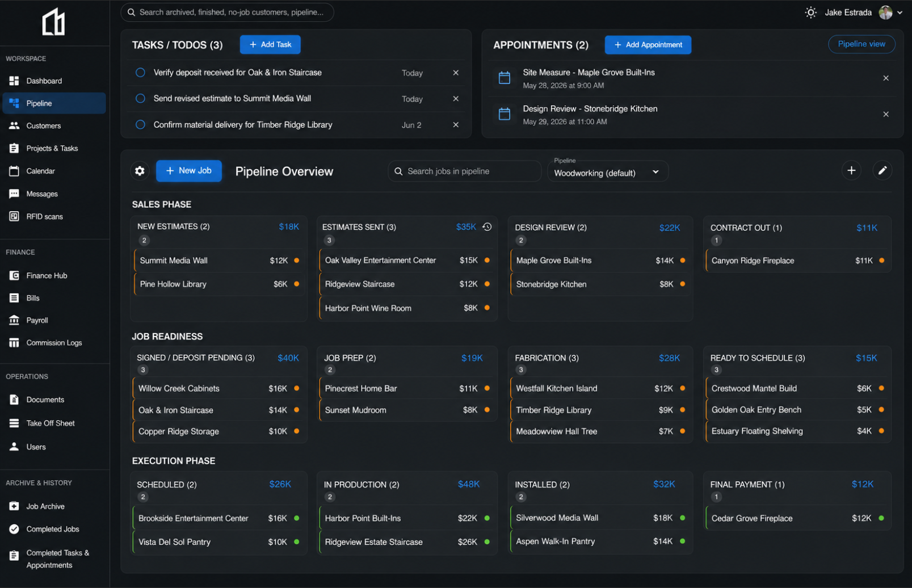Screen dimensions: 912x588
Task: Open the Westfall Kitchen Island job
Action: tap(600, 389)
